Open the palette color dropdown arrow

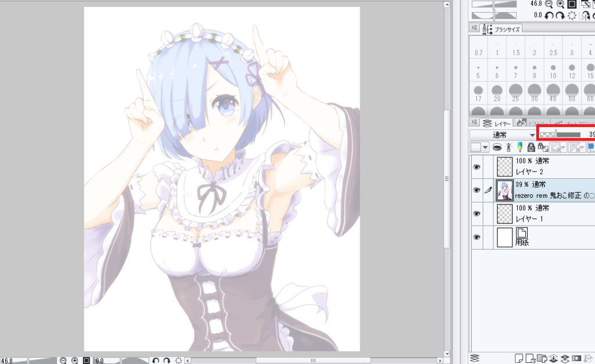[485, 147]
